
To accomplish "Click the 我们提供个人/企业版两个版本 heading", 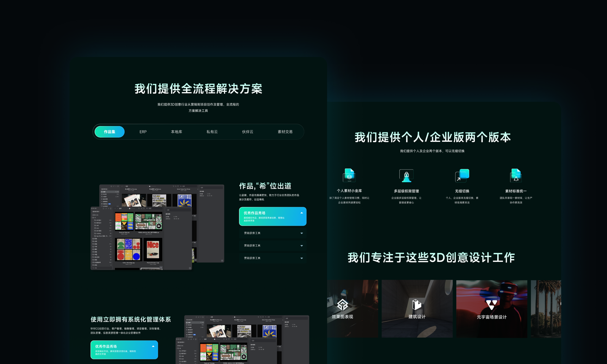I will coord(432,137).
